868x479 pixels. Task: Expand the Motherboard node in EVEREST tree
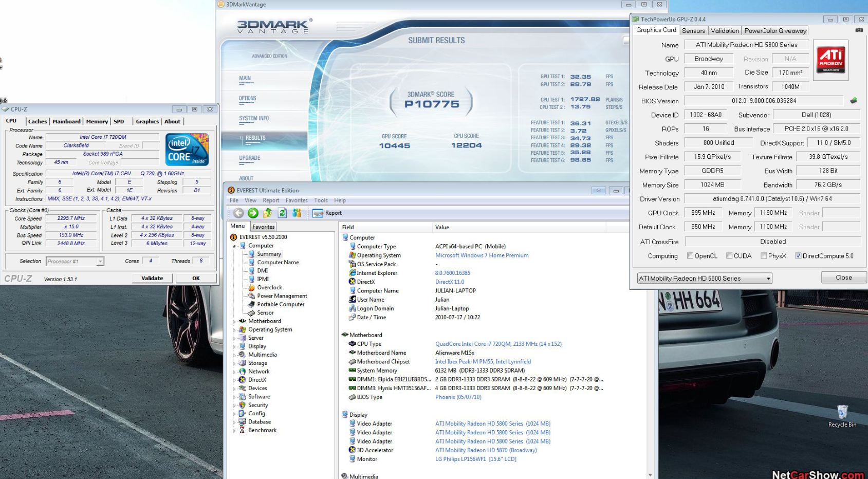234,322
